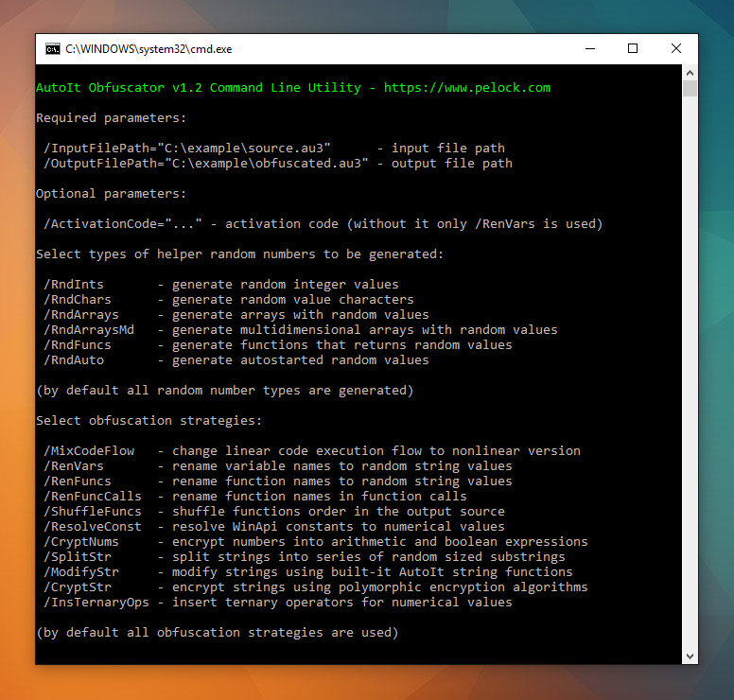Click the /MixCodeFlow option text
The height and width of the screenshot is (700, 734).
(x=89, y=451)
